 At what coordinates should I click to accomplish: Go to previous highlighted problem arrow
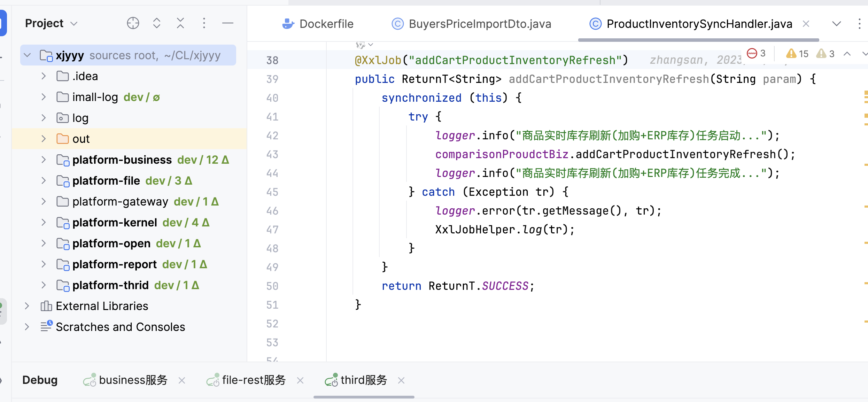point(847,54)
